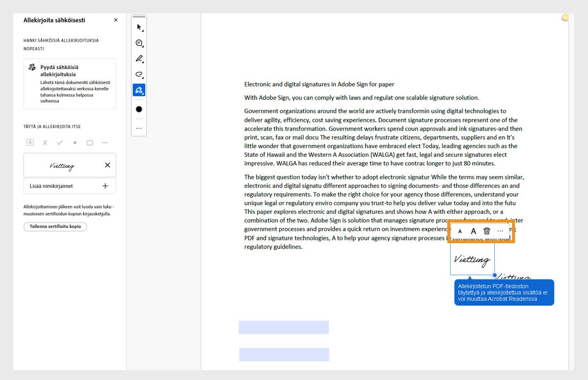Select the dot fill tool

[x=75, y=143]
